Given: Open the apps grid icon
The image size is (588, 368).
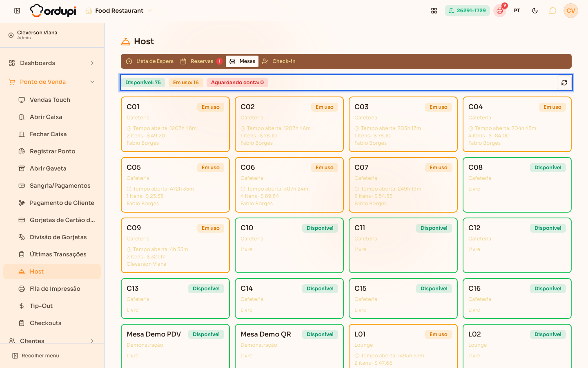Looking at the screenshot, I should pyautogui.click(x=434, y=11).
